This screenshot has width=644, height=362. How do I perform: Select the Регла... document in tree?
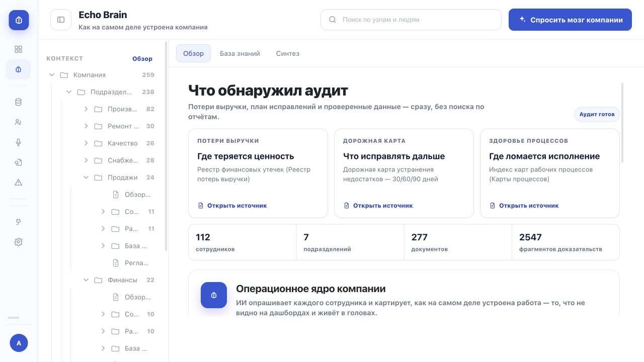coord(131,263)
